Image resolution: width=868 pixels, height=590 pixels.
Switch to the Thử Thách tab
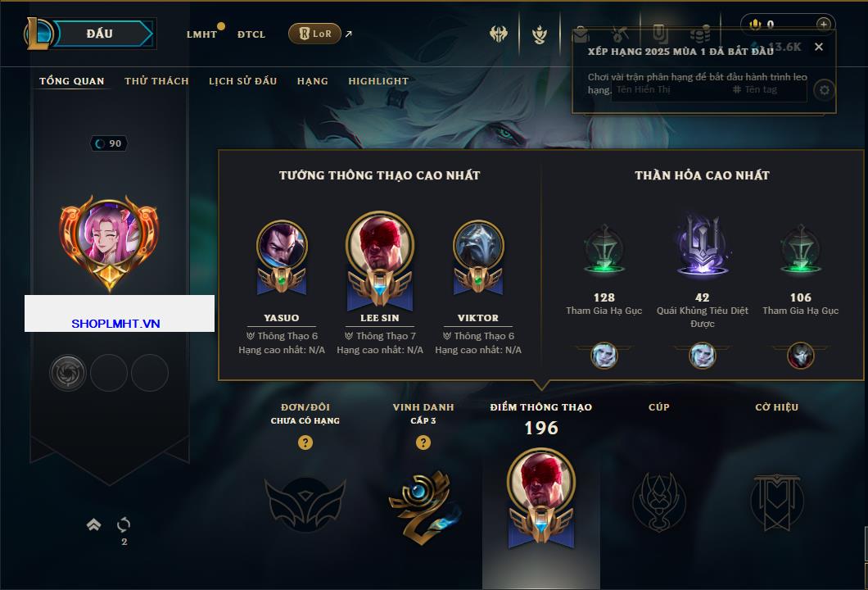(x=156, y=81)
